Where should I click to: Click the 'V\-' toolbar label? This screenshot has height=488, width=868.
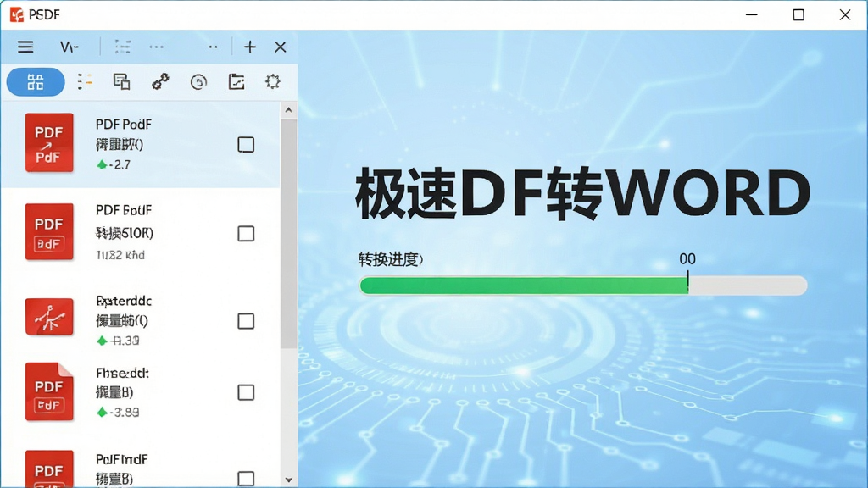(70, 47)
